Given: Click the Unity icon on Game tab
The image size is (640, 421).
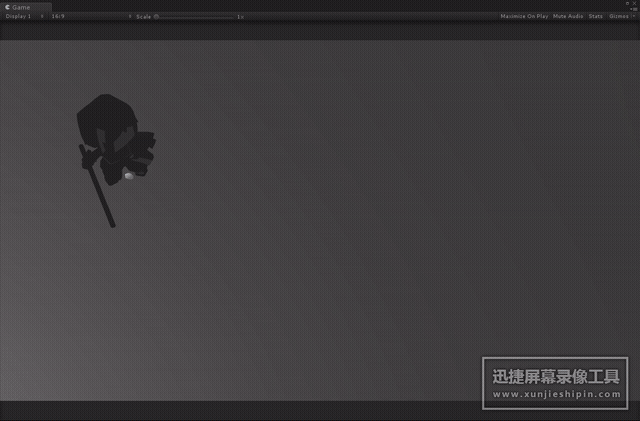Looking at the screenshot, I should click(7, 7).
